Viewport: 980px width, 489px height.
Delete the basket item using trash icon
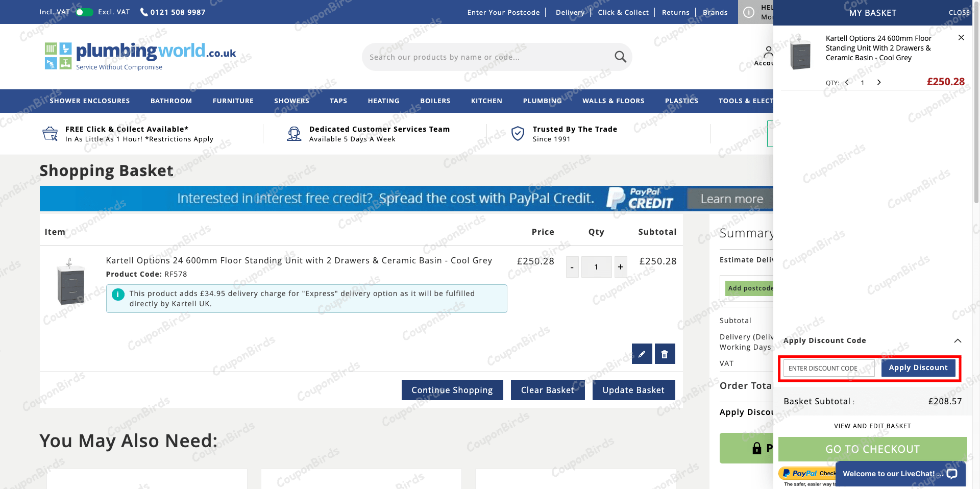[x=665, y=353]
